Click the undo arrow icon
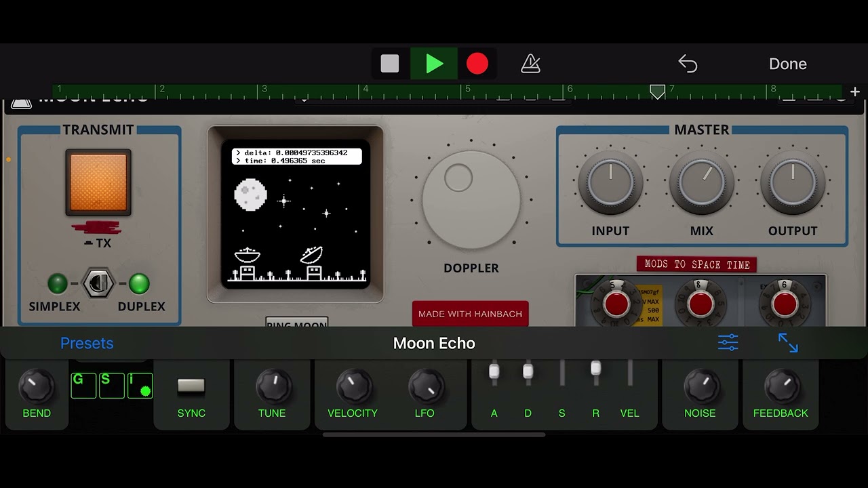 (x=688, y=64)
